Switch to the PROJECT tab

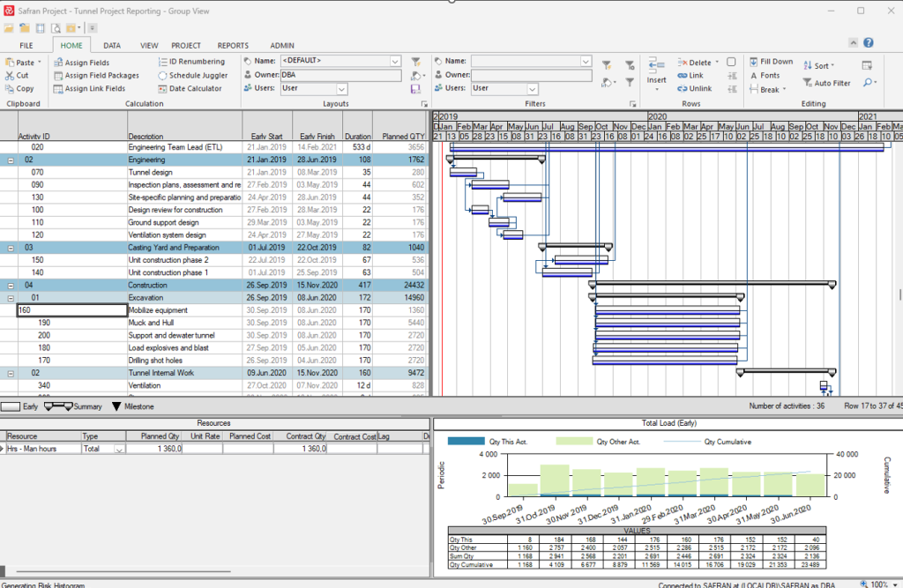[x=185, y=46]
